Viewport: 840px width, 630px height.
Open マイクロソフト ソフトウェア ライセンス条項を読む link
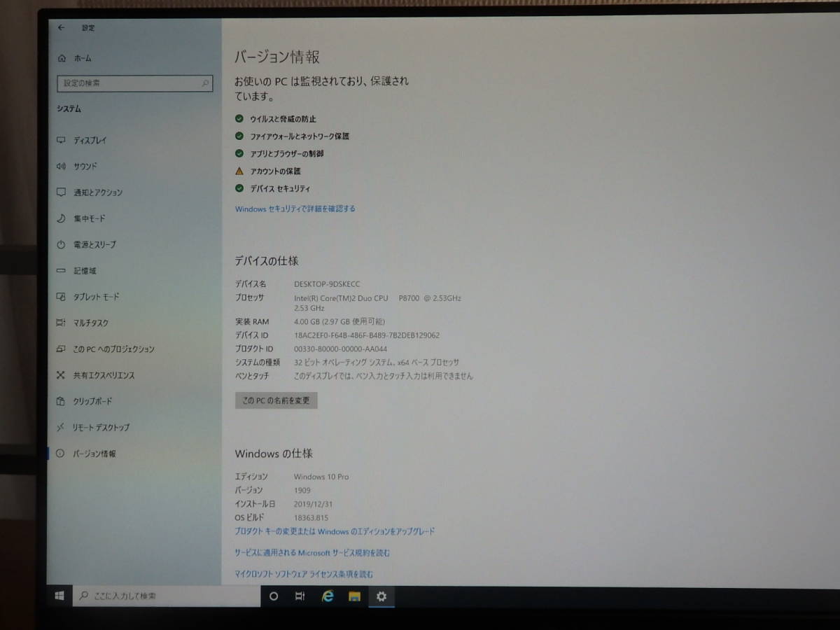(304, 574)
